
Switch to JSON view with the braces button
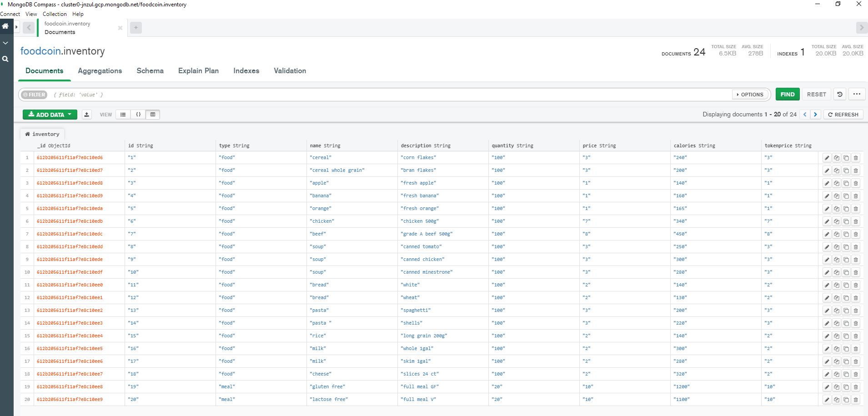pos(138,115)
